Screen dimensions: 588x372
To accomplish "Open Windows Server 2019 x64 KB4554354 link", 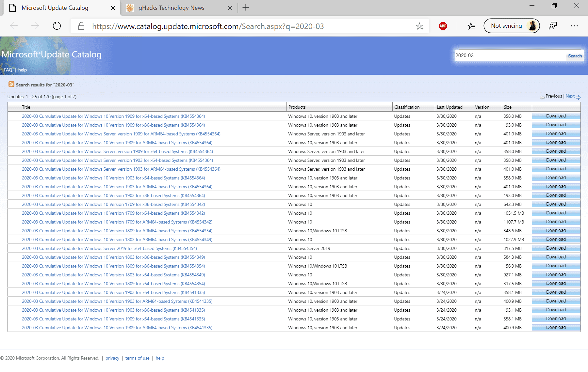I will point(109,248).
